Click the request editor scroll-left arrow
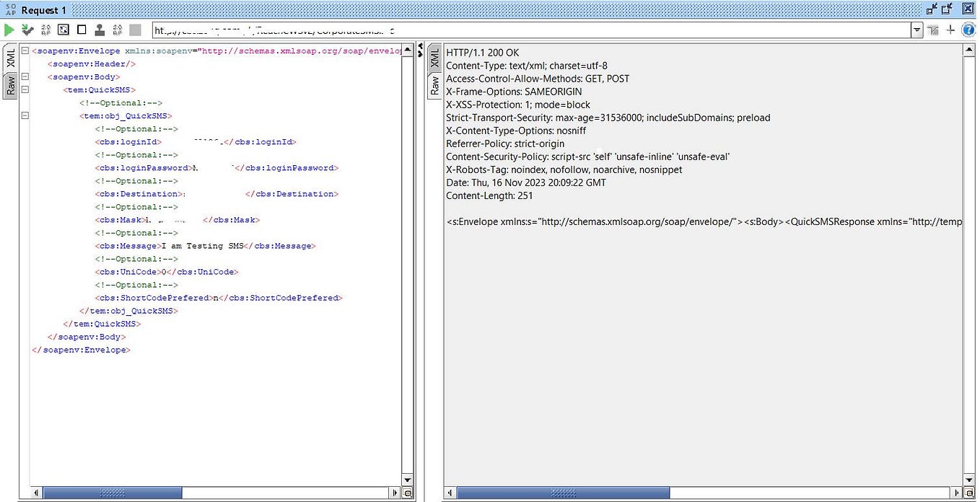980x502 pixels. (36, 493)
